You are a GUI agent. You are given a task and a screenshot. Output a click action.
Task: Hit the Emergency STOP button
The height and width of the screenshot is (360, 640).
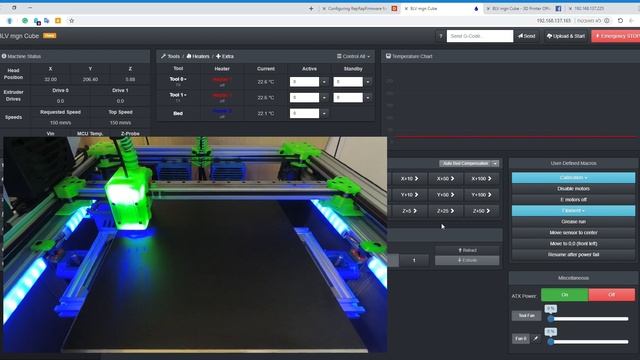(x=616, y=36)
